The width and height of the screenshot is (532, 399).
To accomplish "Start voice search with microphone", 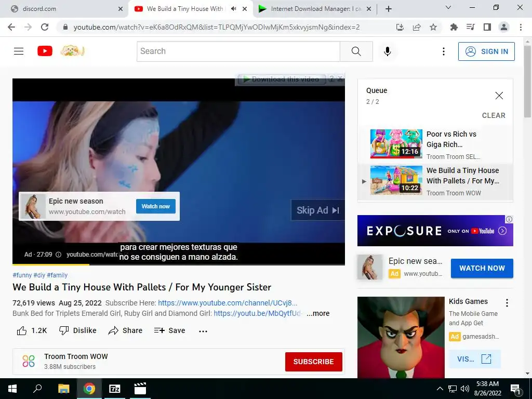I will tap(388, 51).
